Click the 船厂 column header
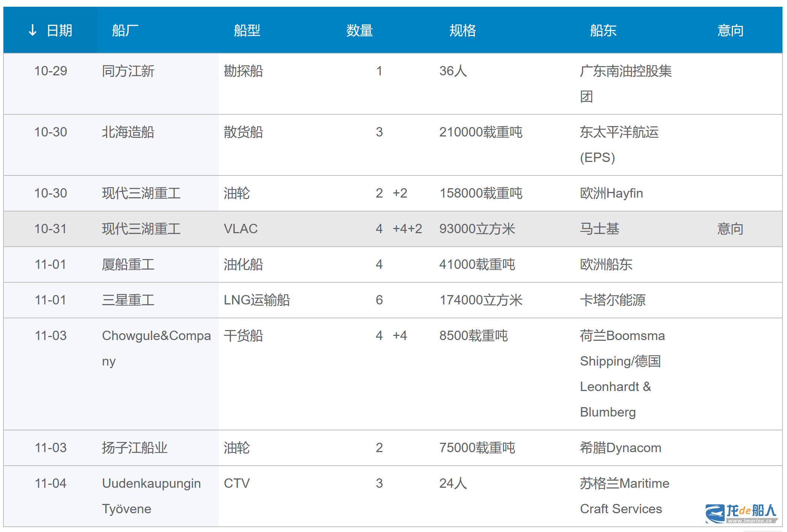 click(x=125, y=30)
